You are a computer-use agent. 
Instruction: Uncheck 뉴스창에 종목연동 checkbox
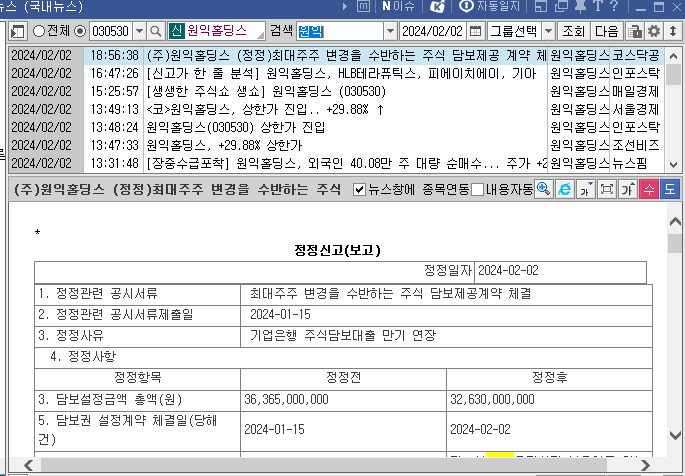[x=359, y=190]
